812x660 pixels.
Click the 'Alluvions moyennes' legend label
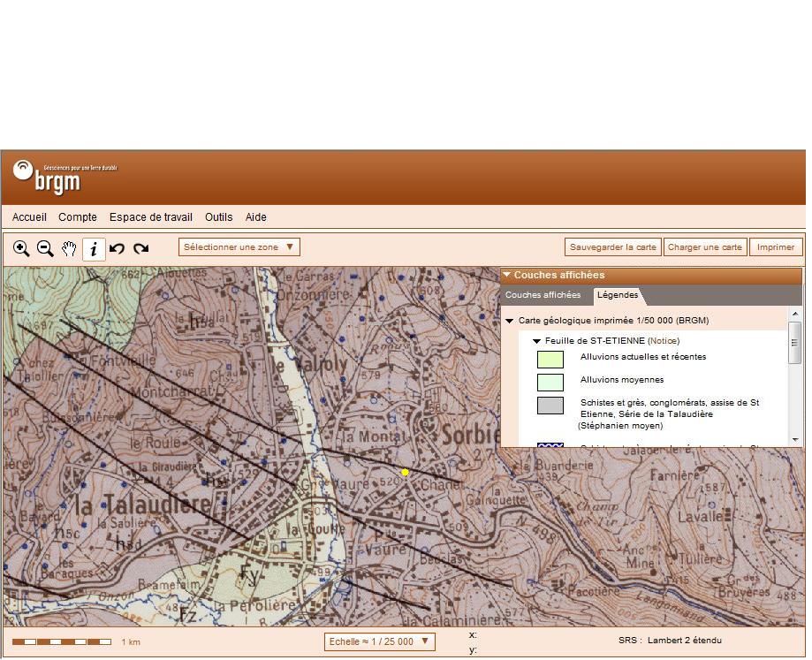pos(622,380)
